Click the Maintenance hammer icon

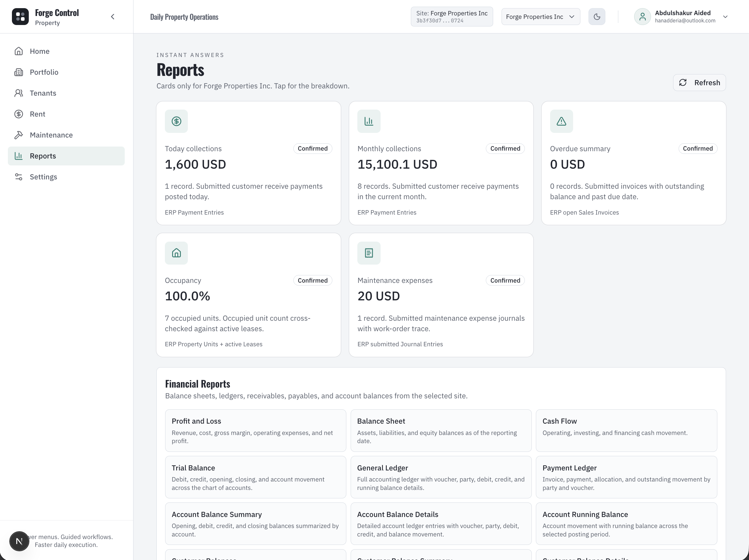[x=19, y=135]
